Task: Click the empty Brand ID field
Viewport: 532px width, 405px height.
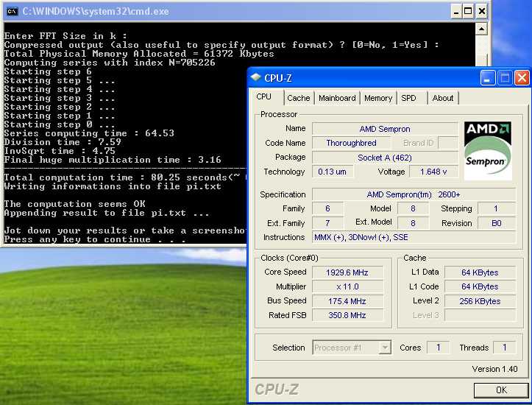Action: [448, 143]
